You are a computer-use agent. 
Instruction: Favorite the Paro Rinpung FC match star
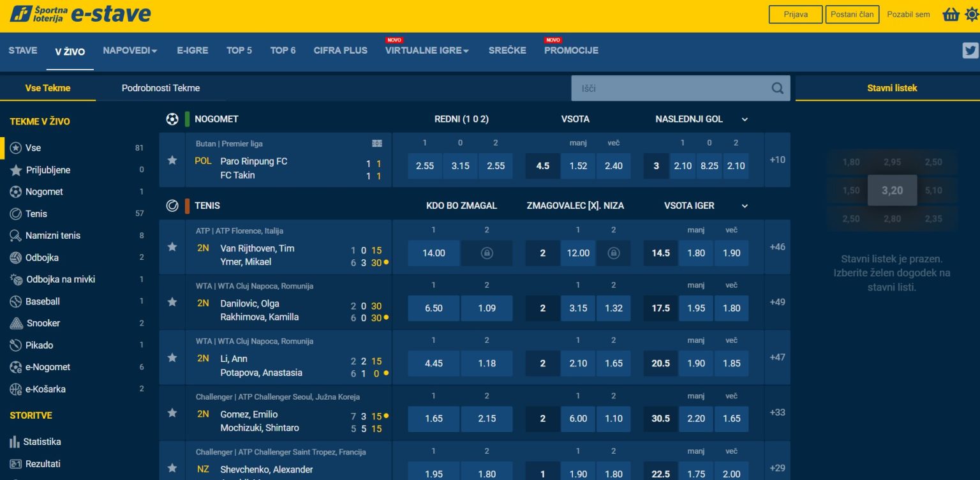tap(172, 160)
